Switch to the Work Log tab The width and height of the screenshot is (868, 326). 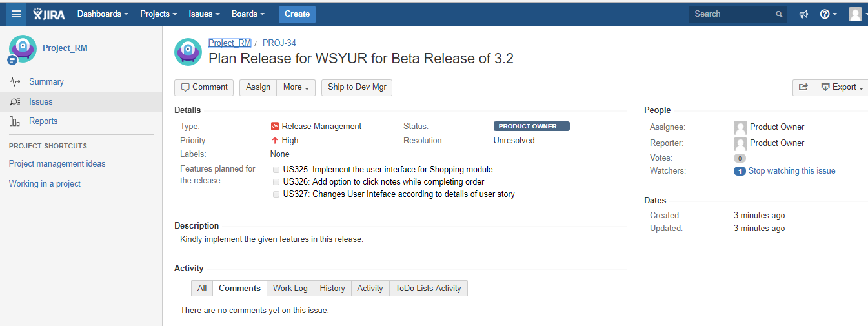click(290, 288)
